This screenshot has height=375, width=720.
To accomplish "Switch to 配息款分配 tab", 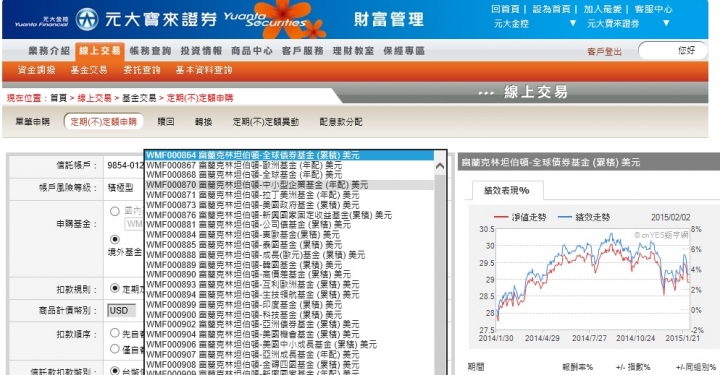I will coord(341,122).
